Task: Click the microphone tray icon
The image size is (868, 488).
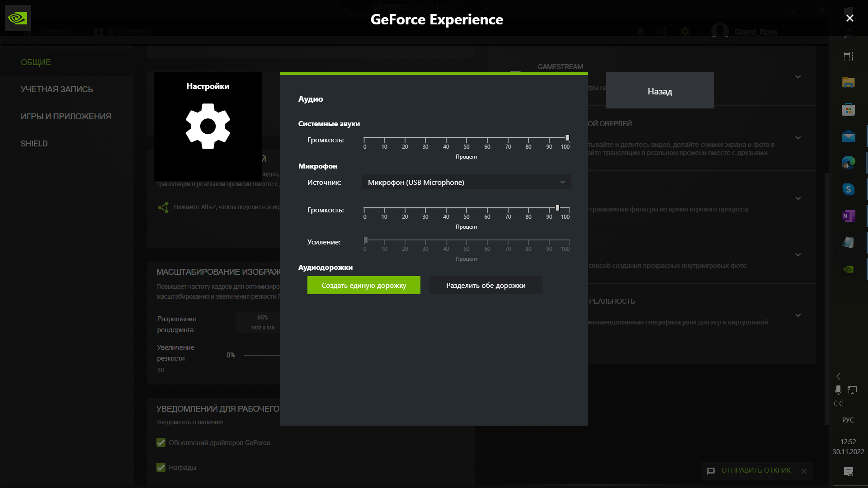Action: [838, 390]
